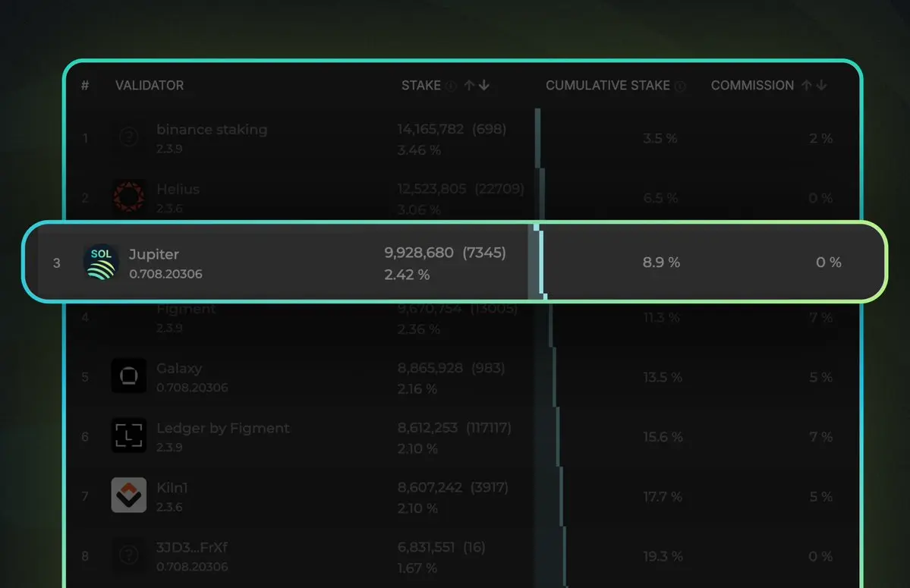The width and height of the screenshot is (910, 588).
Task: Open the Stake column info icon
Action: [451, 86]
